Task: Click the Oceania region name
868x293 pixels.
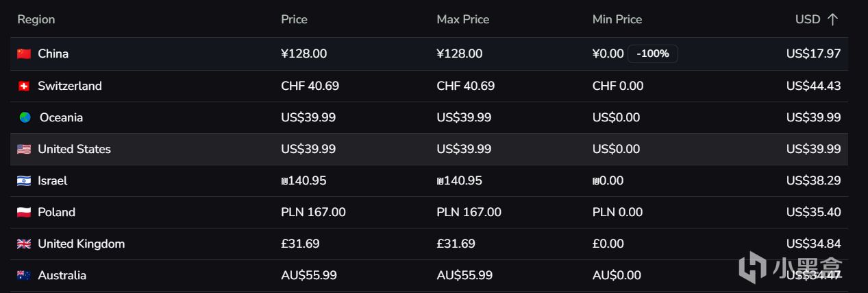Action: (x=61, y=117)
